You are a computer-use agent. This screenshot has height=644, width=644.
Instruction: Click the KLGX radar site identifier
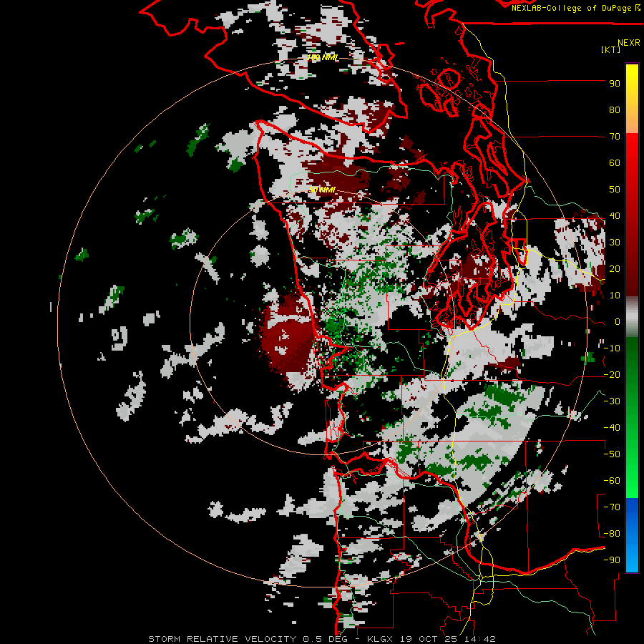point(380,639)
